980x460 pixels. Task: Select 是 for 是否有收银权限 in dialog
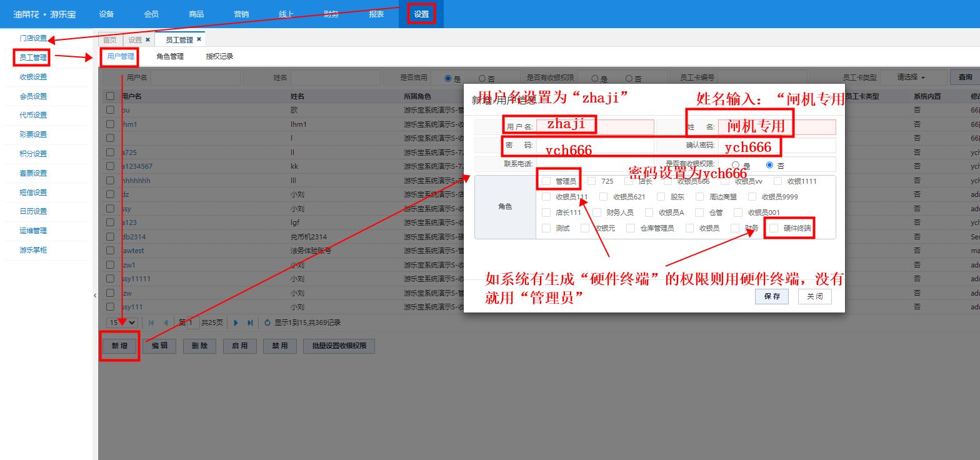[x=735, y=166]
